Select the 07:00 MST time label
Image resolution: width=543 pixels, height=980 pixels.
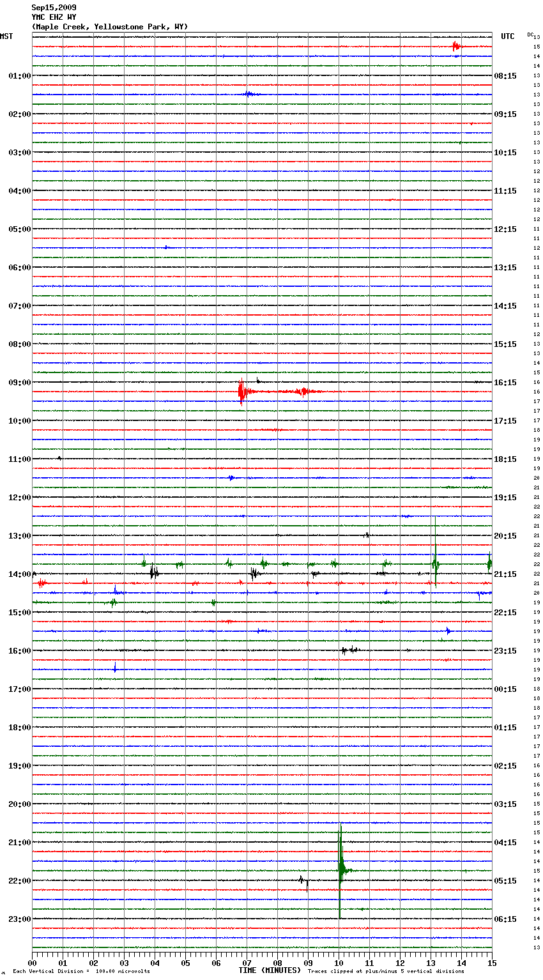coord(19,306)
